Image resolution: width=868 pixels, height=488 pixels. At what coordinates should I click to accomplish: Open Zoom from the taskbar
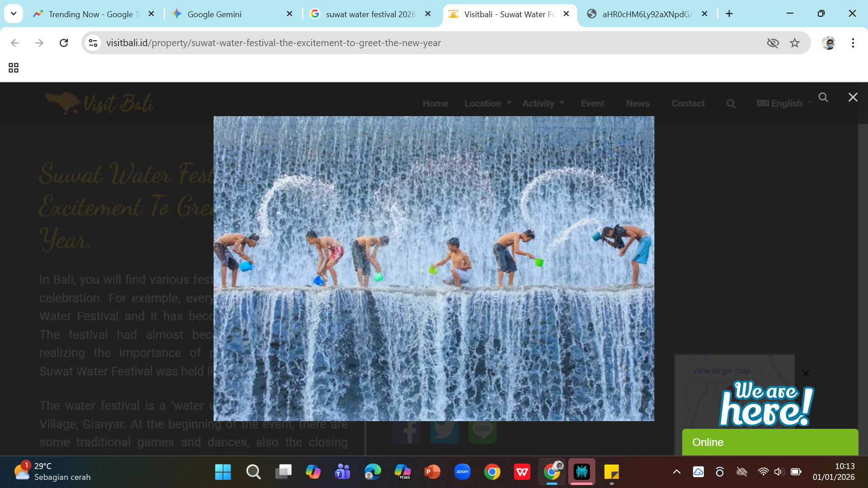(462, 472)
